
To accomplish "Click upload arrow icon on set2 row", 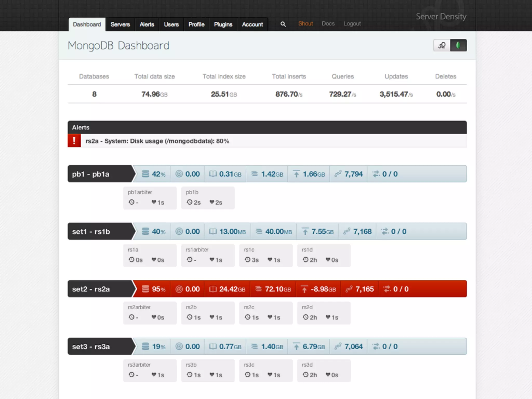I will coord(304,289).
